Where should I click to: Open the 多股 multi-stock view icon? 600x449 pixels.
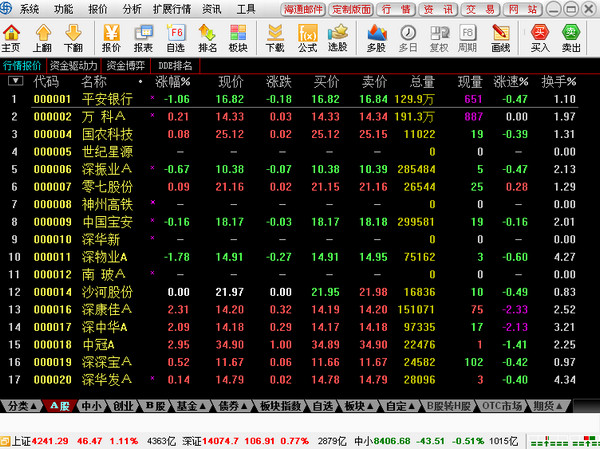point(377,38)
